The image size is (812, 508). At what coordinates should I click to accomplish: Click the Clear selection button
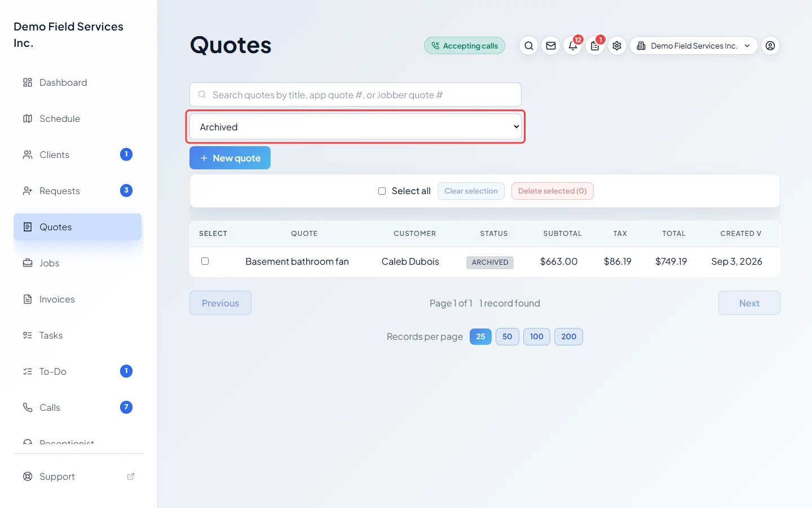(x=471, y=191)
